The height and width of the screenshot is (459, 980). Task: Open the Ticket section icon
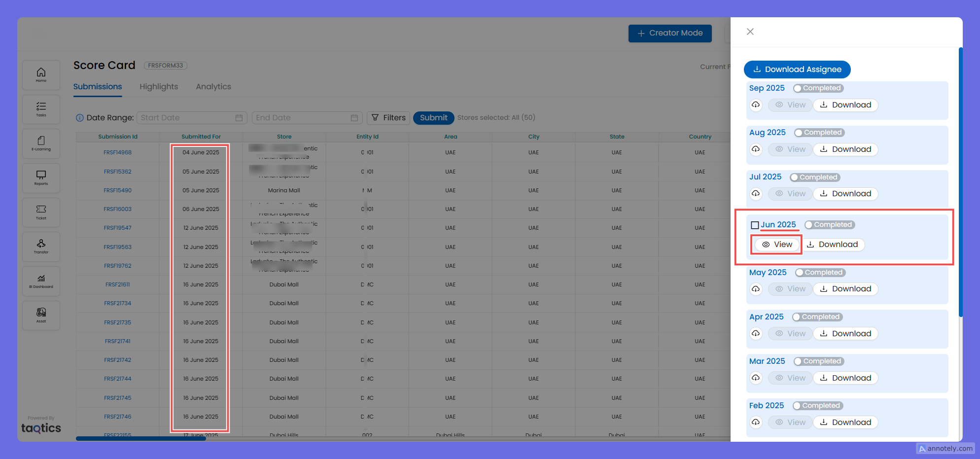pos(41,212)
